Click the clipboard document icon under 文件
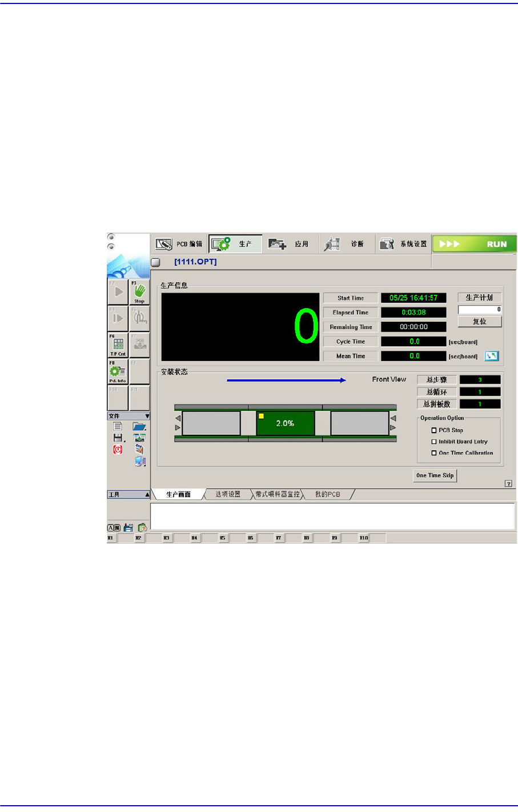The width and height of the screenshot is (518, 812). click(139, 450)
